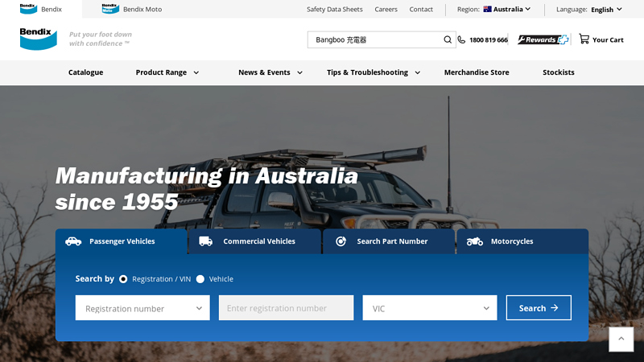
Task: Open the Rewards program logo
Action: coord(543,39)
